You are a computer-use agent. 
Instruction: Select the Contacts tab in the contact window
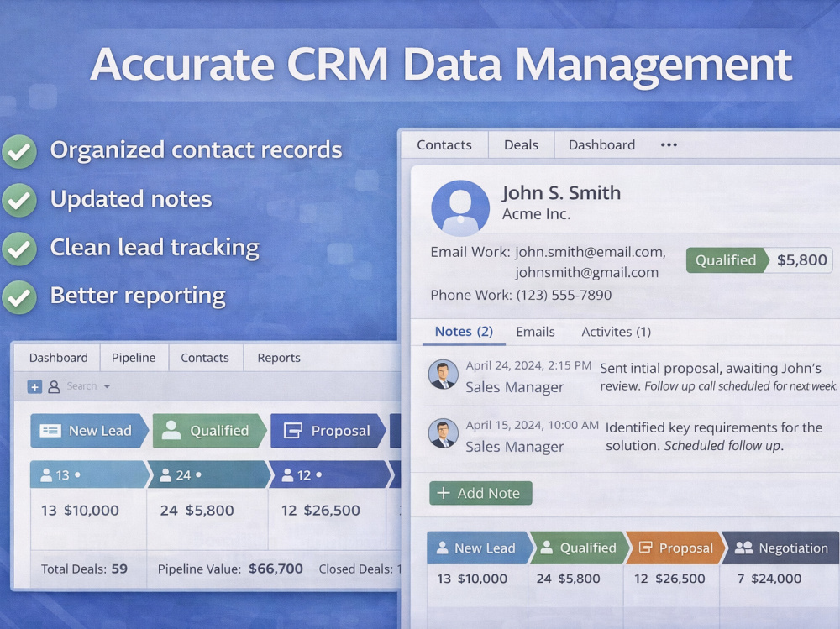click(x=444, y=144)
